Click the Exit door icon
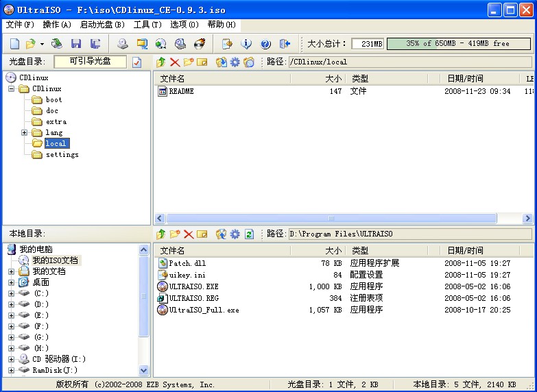Viewport: 537px width, 392px height. coord(285,44)
